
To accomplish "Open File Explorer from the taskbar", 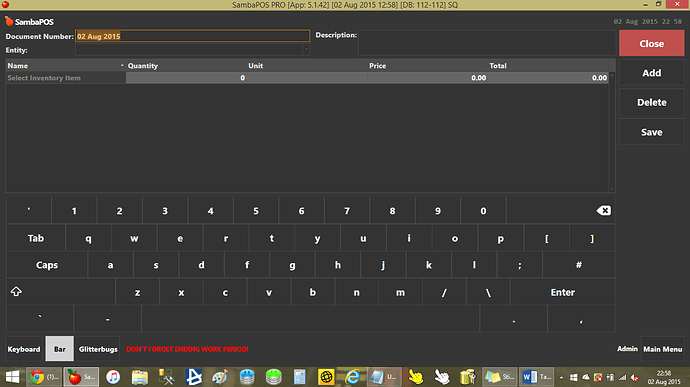I will point(139,377).
